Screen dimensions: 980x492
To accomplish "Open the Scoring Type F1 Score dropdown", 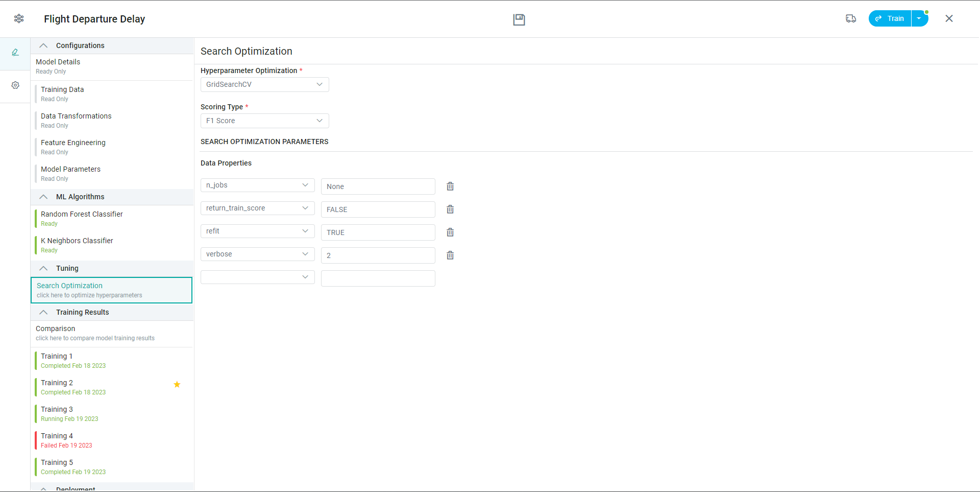I will (x=264, y=121).
